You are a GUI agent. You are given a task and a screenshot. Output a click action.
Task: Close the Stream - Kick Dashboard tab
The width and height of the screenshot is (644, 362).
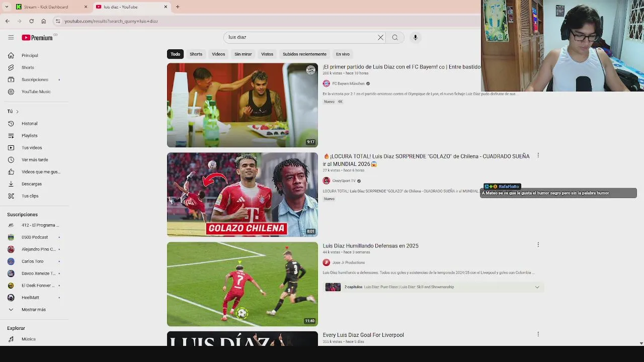(x=86, y=7)
